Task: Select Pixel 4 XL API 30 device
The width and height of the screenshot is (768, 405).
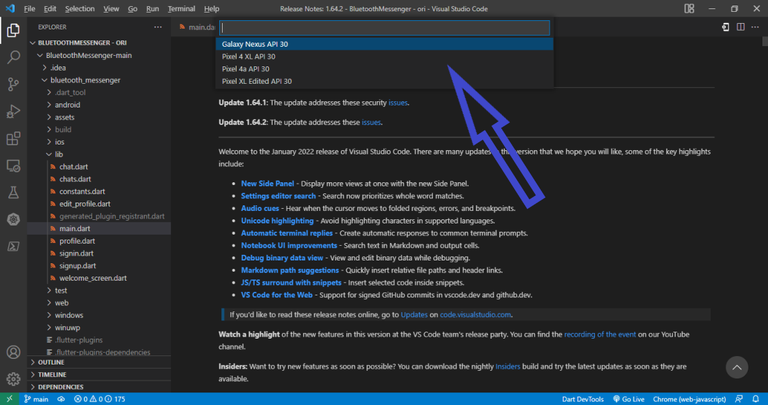Action: pos(384,56)
